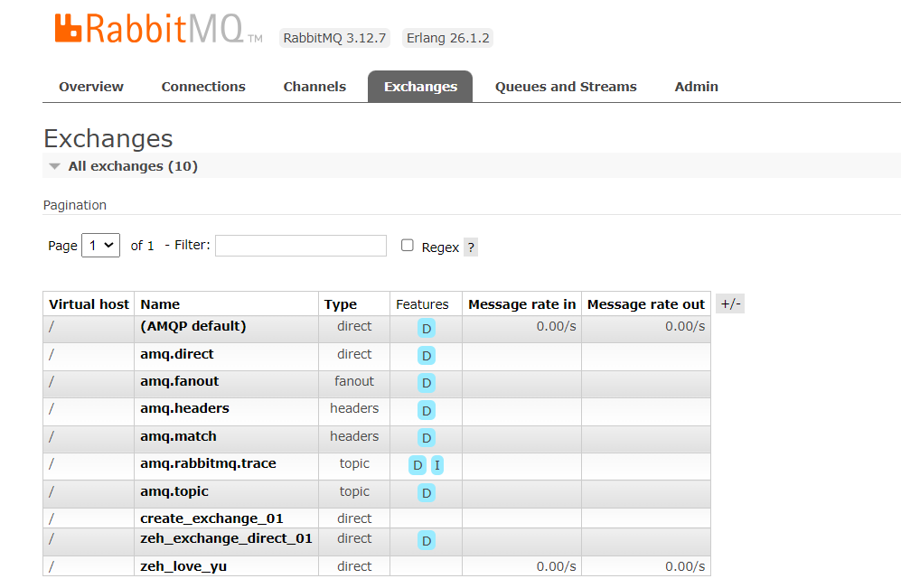
Task: Click the D badge for (AMQP default)
Action: pos(427,329)
